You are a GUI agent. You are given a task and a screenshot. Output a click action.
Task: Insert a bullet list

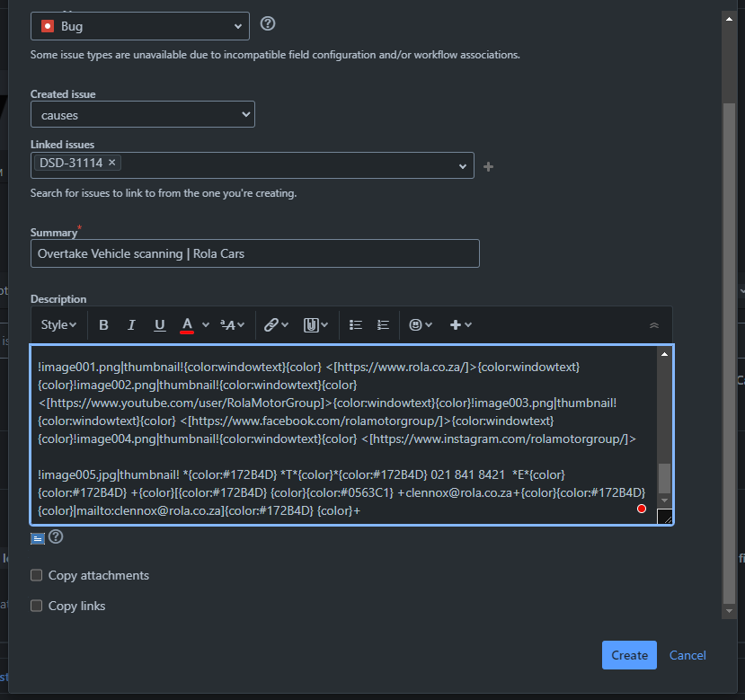pyautogui.click(x=355, y=324)
